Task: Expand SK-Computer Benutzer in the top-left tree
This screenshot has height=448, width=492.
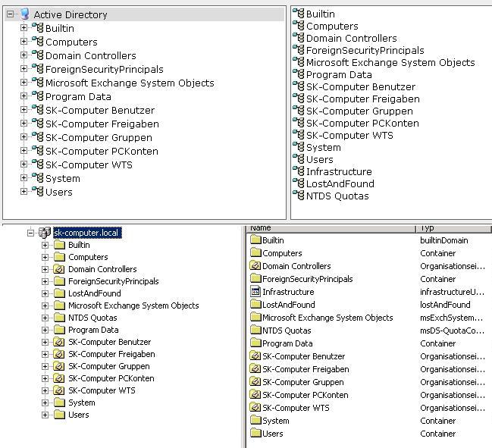Action: point(24,110)
